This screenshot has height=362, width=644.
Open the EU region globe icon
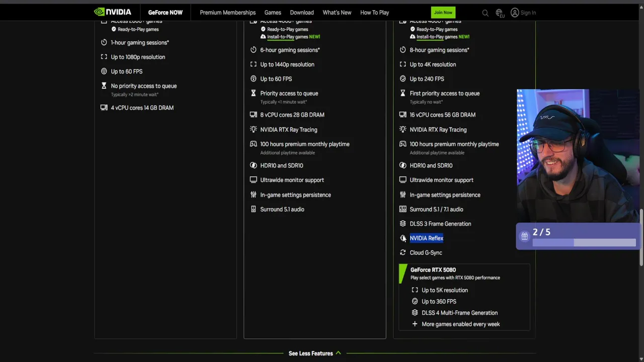[500, 13]
